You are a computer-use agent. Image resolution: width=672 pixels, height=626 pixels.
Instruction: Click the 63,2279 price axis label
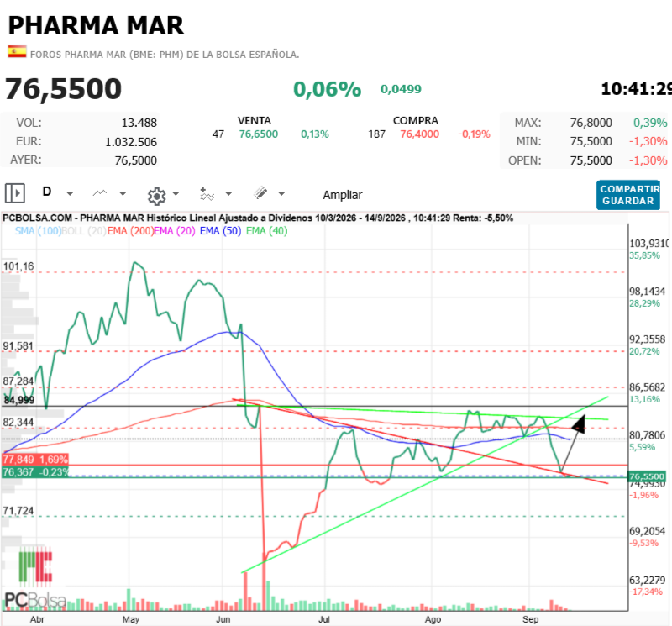(x=647, y=580)
